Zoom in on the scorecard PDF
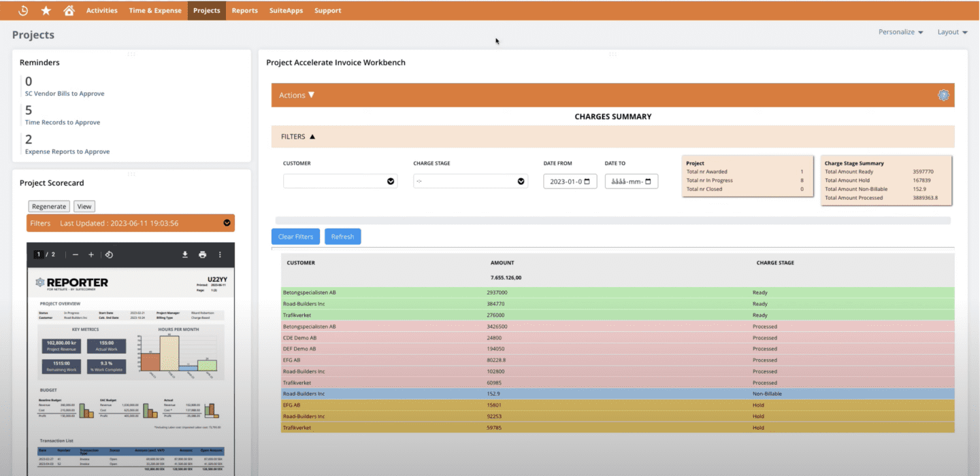Screen dimensions: 980x476 (91, 254)
